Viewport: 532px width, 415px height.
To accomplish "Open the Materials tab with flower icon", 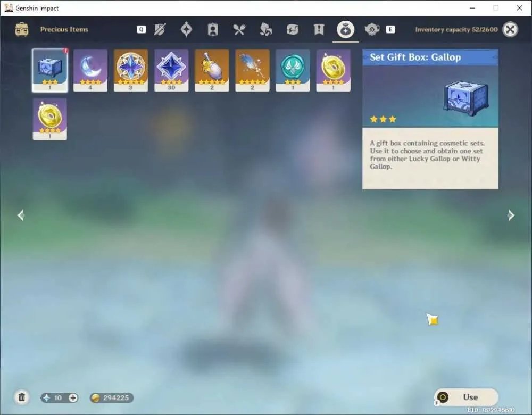I will tap(265, 29).
